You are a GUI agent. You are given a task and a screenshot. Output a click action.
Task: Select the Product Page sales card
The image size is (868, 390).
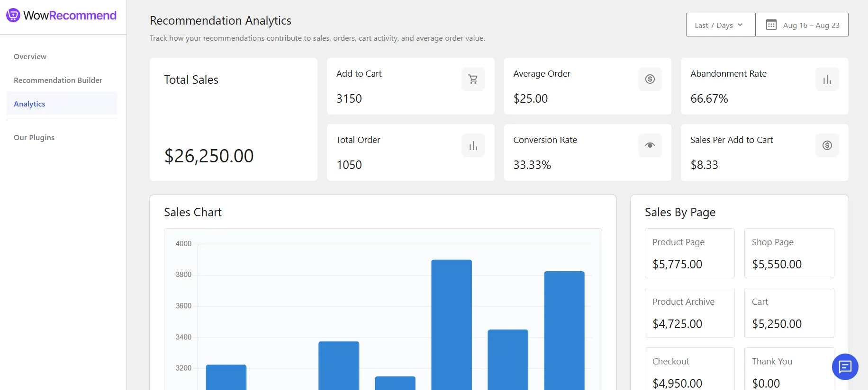(x=690, y=253)
